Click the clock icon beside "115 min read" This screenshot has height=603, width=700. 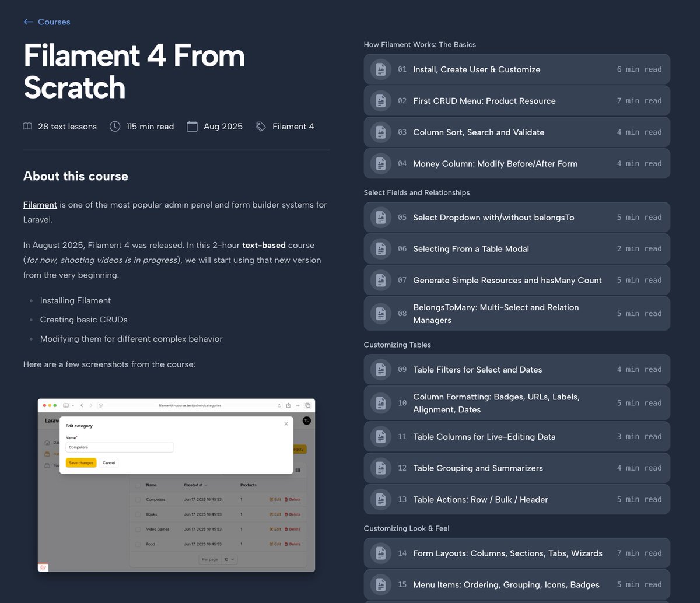point(114,126)
